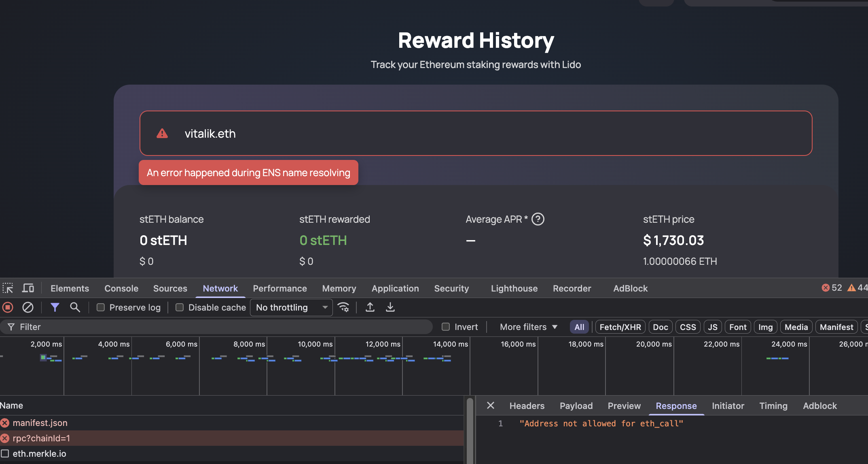Select the Response tab
The image size is (868, 464).
point(676,406)
